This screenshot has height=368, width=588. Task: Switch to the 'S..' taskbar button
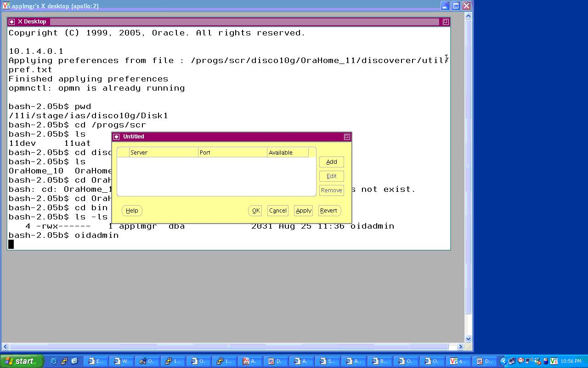coord(327,361)
